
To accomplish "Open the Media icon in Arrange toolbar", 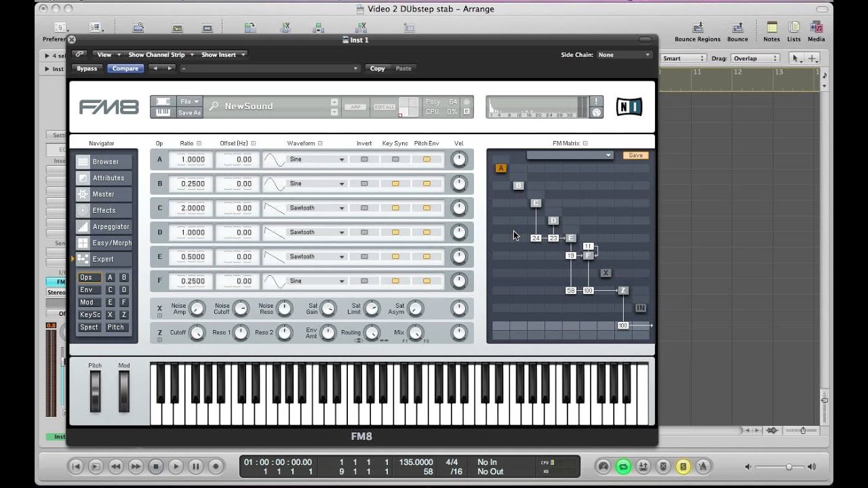I will 816,28.
